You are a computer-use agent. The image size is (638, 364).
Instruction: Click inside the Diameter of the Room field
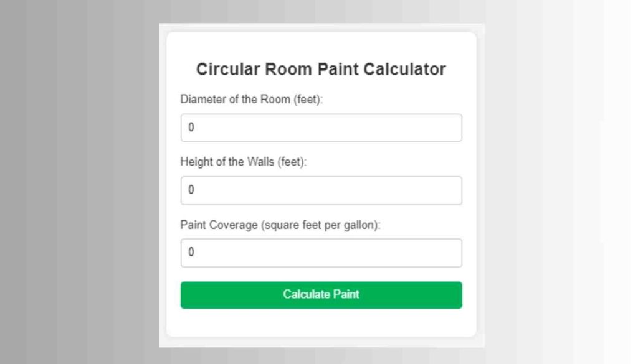321,128
